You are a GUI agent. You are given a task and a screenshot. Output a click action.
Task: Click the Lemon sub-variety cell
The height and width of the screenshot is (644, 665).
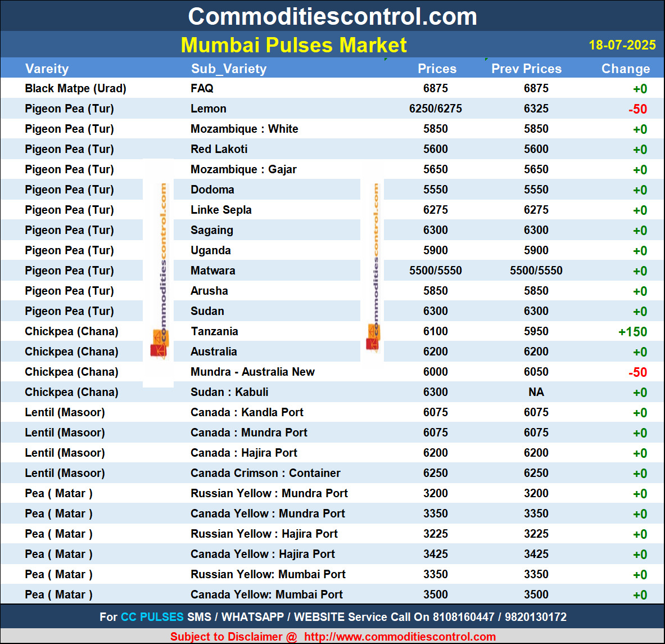pyautogui.click(x=209, y=109)
